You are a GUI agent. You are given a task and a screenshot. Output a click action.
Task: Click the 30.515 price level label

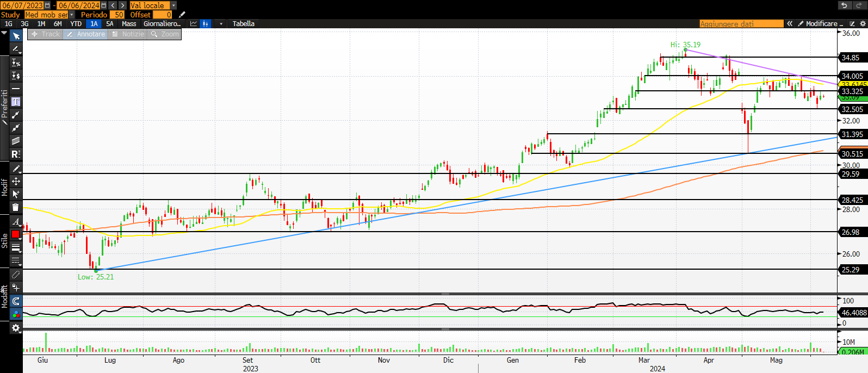pyautogui.click(x=852, y=154)
